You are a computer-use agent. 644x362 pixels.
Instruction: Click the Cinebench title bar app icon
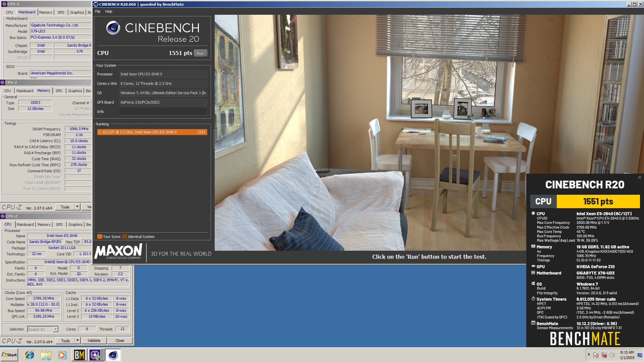pos(96,4)
